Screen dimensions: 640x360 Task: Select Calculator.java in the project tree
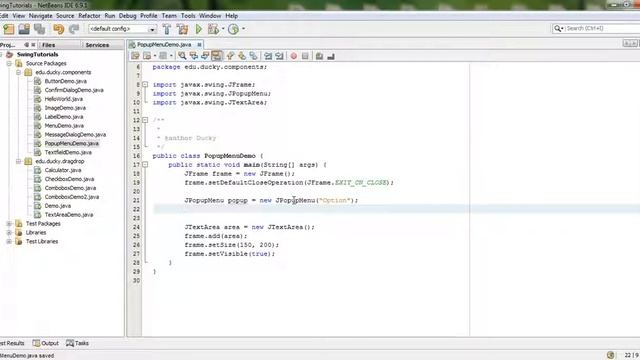(x=63, y=170)
